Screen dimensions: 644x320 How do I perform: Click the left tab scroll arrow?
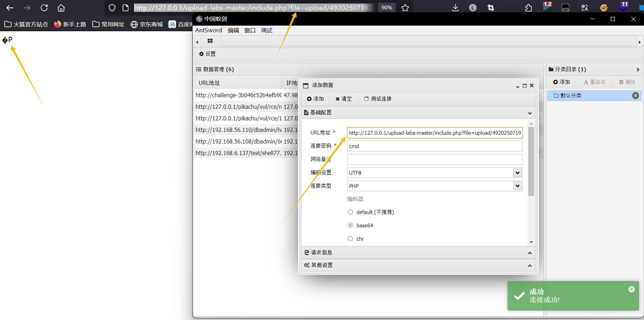click(x=197, y=42)
